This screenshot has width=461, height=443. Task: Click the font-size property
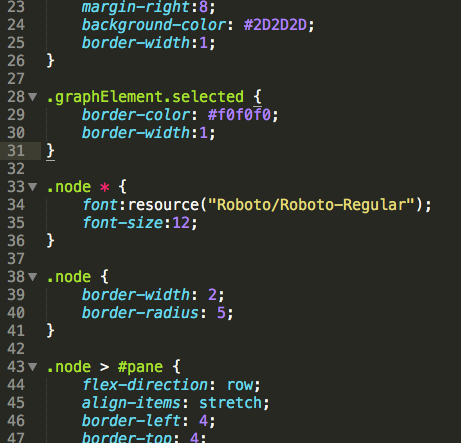(x=123, y=223)
